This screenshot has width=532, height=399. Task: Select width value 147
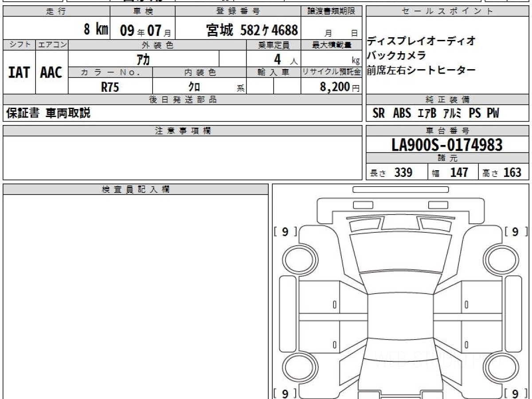[x=459, y=172]
